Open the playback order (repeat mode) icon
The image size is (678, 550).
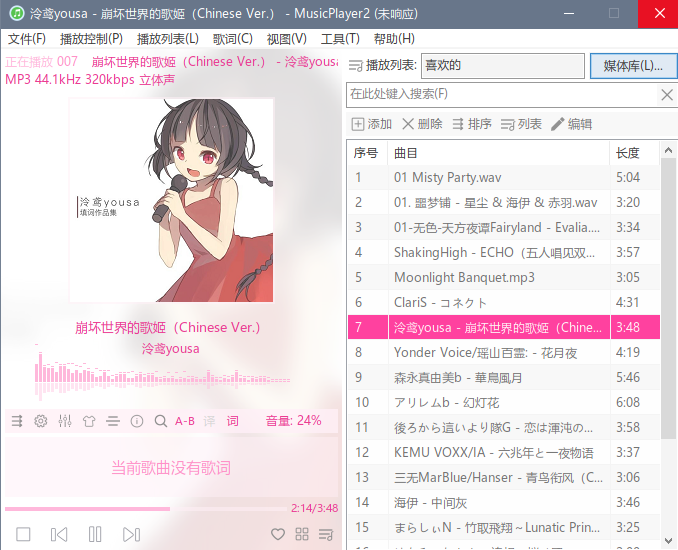coord(17,421)
